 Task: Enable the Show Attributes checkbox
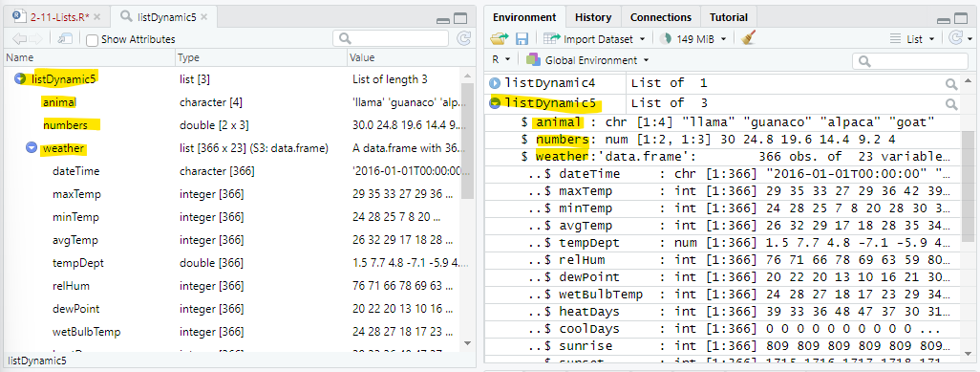[92, 40]
